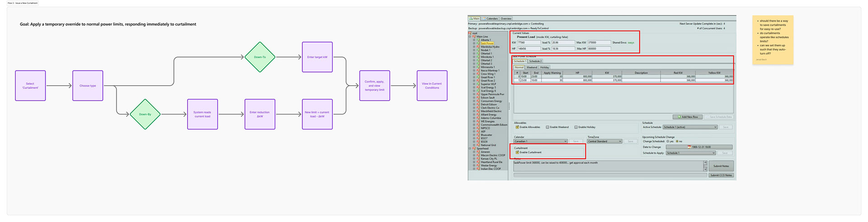Toggle the Enable Weekend checkbox
This screenshot has width=868, height=222.
(x=547, y=127)
